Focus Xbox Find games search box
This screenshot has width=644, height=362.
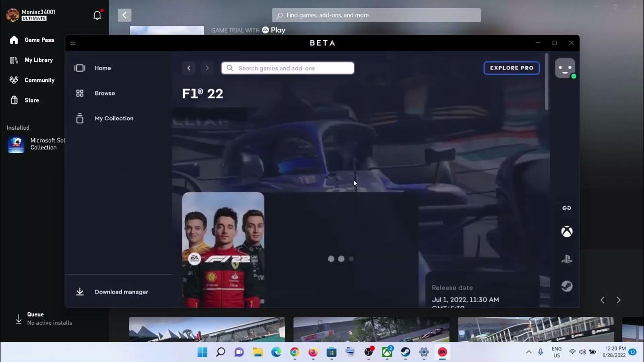(x=376, y=15)
